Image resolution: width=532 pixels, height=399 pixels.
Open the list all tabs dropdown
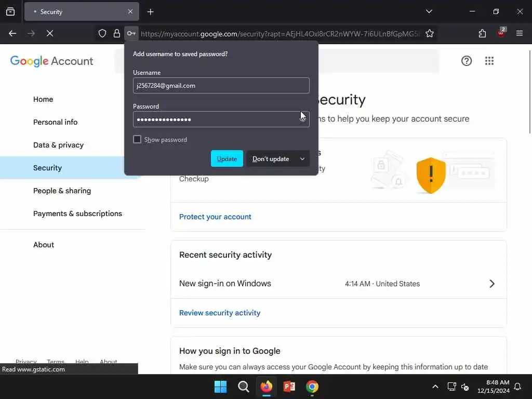[x=429, y=11]
